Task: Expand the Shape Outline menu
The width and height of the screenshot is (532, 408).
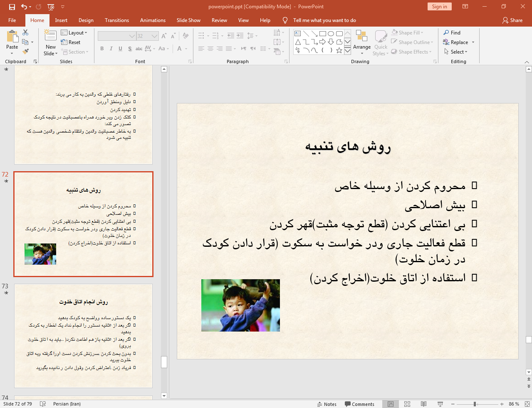Action: (x=412, y=42)
